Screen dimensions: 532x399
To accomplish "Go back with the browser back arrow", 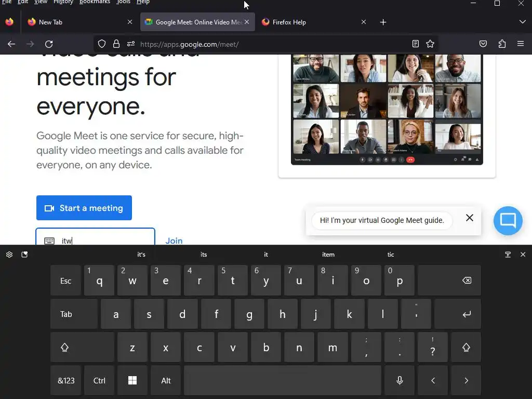I will pos(11,44).
